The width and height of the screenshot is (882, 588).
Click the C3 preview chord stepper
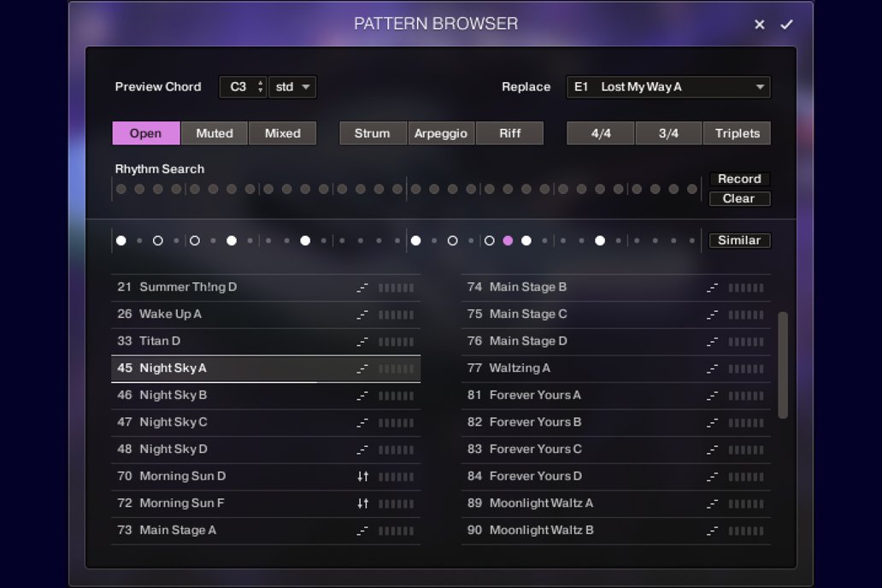click(x=262, y=87)
